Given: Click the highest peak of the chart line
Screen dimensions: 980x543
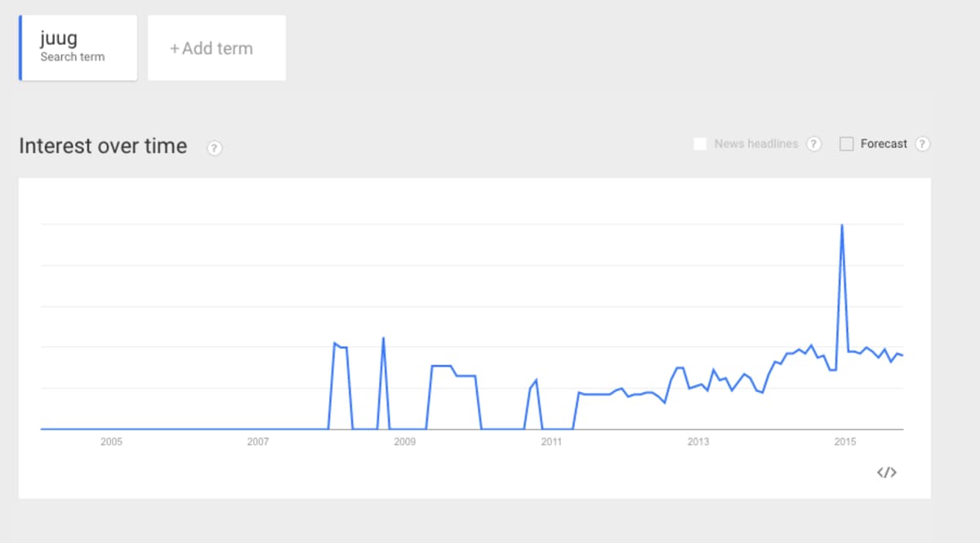Looking at the screenshot, I should (x=841, y=225).
